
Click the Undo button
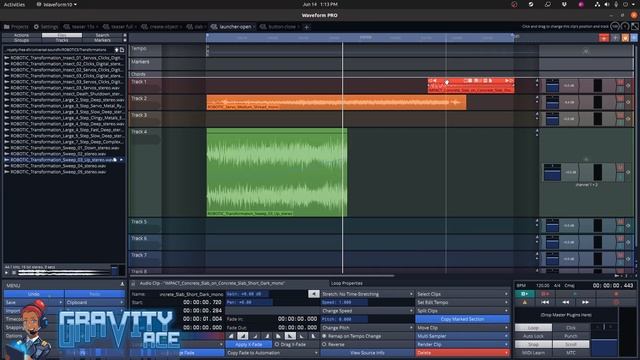pos(34,294)
